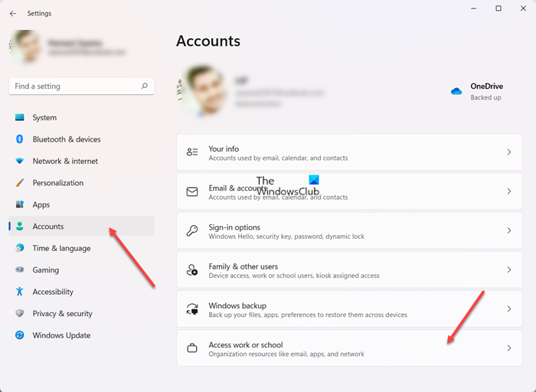
Task: Click sidebar user profile picture
Action: pos(25,47)
